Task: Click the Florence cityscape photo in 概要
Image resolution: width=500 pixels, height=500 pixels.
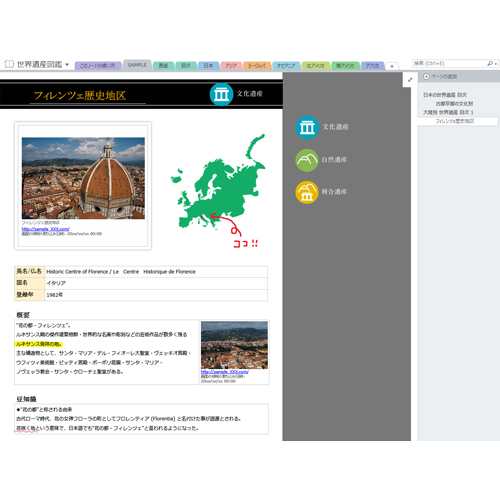Action: tap(234, 345)
